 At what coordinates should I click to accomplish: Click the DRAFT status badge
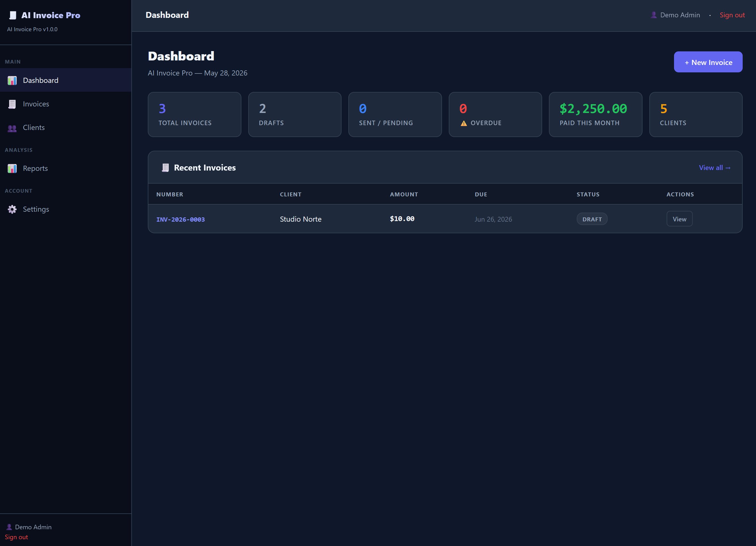[x=592, y=219]
